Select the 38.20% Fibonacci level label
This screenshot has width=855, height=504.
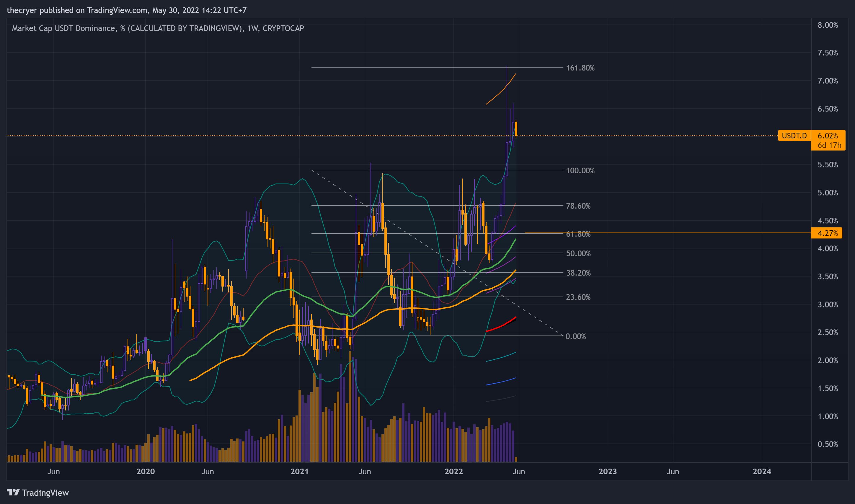(578, 273)
